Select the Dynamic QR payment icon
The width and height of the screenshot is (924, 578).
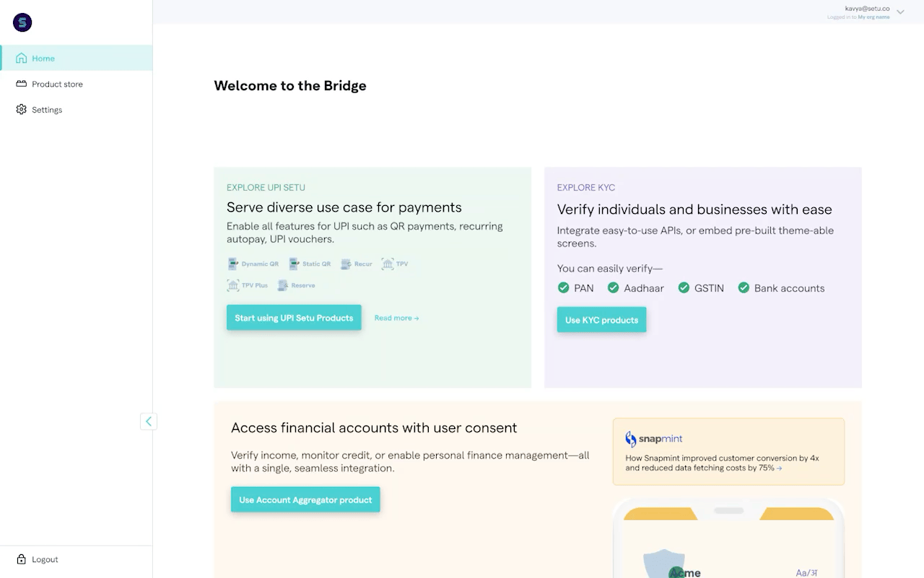pyautogui.click(x=233, y=264)
